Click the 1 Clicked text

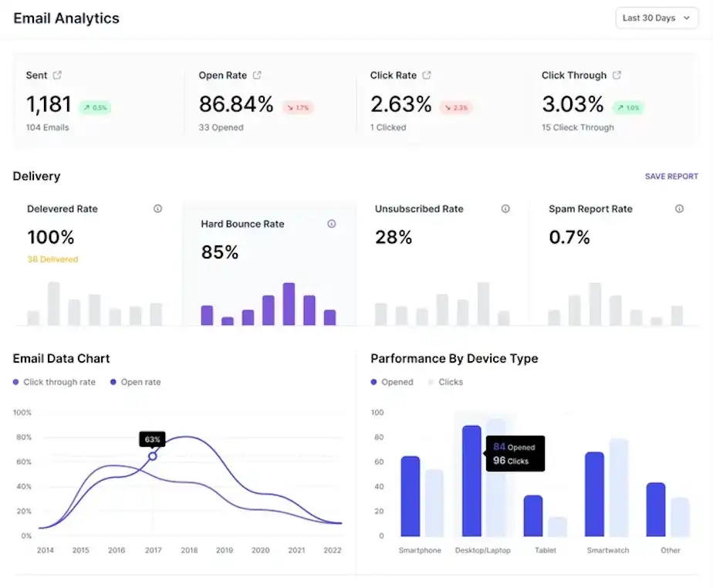pos(388,128)
